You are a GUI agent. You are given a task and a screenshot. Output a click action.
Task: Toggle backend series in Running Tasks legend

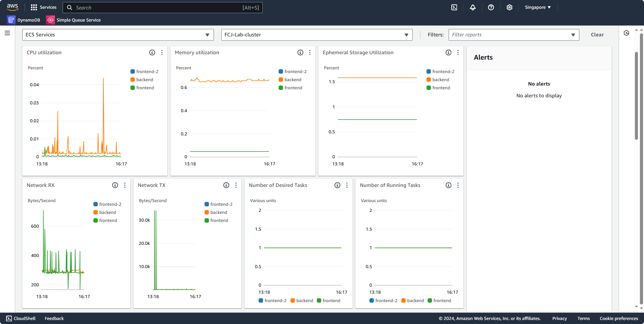tap(413, 301)
